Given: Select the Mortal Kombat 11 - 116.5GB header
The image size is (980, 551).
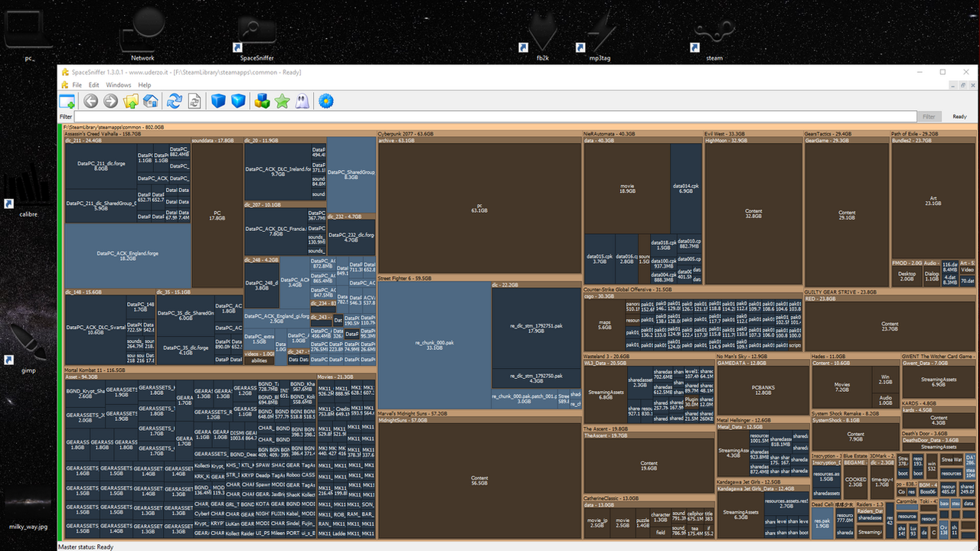Looking at the screenshot, I should (220, 370).
